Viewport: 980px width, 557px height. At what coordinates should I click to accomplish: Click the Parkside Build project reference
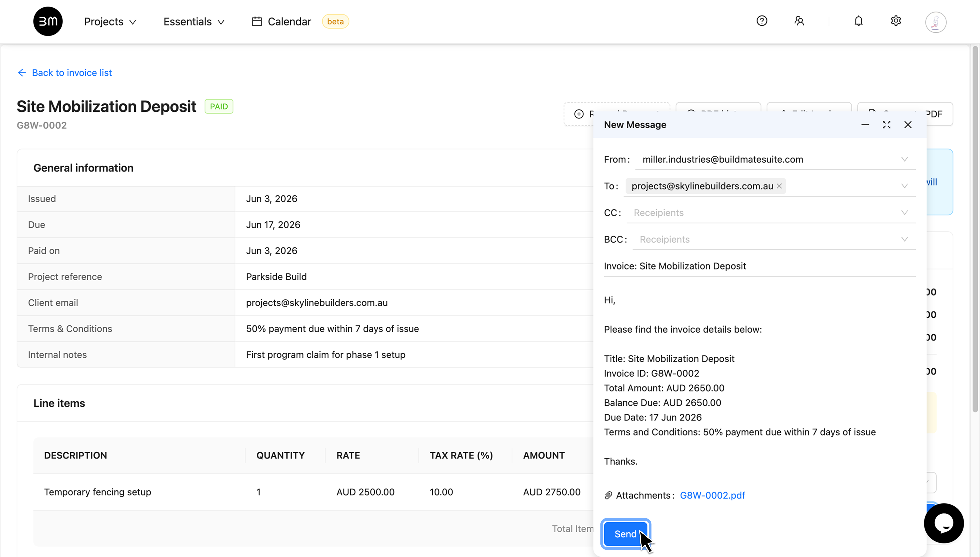click(276, 277)
